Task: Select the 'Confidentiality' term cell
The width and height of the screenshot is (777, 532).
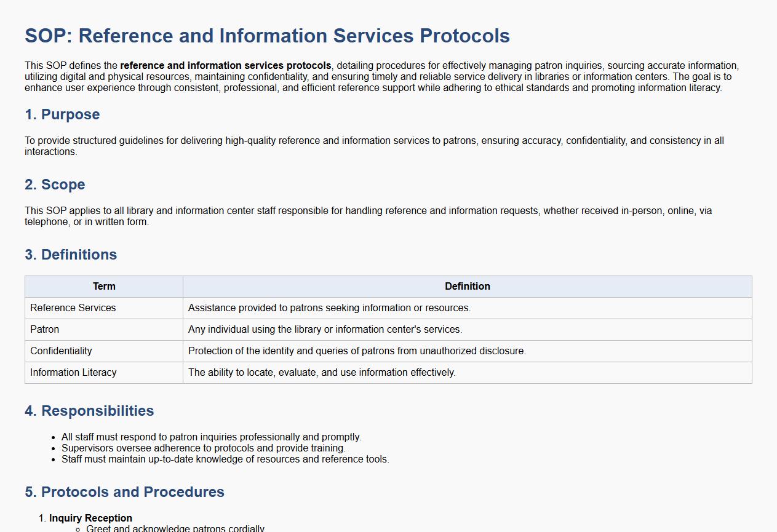Action: pos(61,351)
